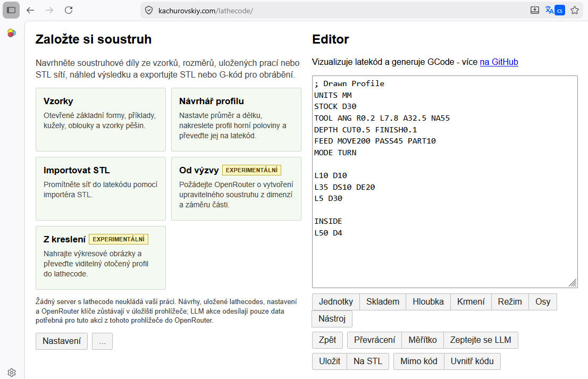This screenshot has height=379, width=588.
Task: Reload the page with refresh icon
Action: click(x=69, y=10)
